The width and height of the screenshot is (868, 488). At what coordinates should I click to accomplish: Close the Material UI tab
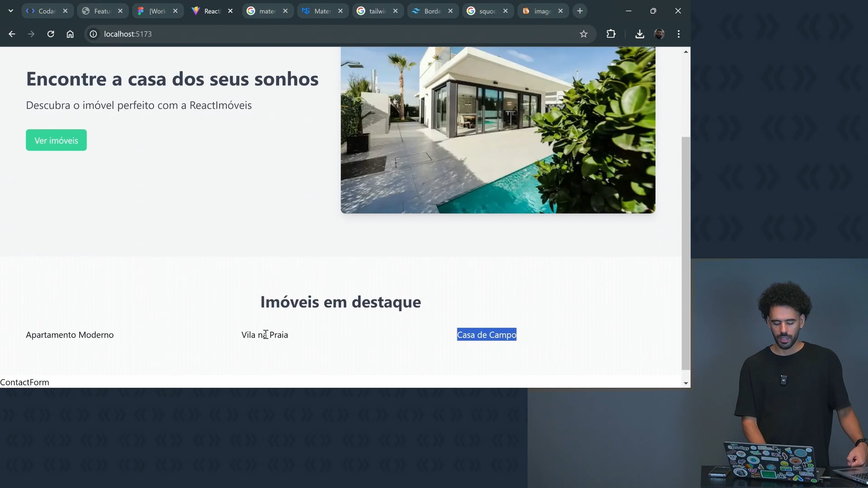[340, 11]
